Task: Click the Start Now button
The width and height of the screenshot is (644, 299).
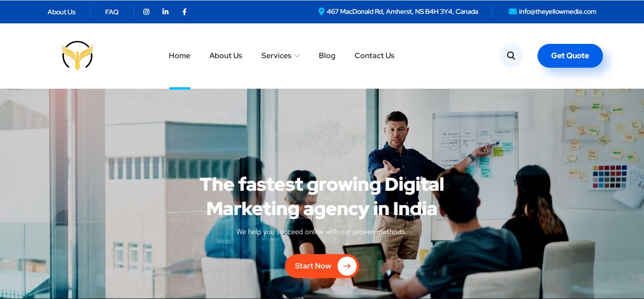Action: pyautogui.click(x=322, y=266)
